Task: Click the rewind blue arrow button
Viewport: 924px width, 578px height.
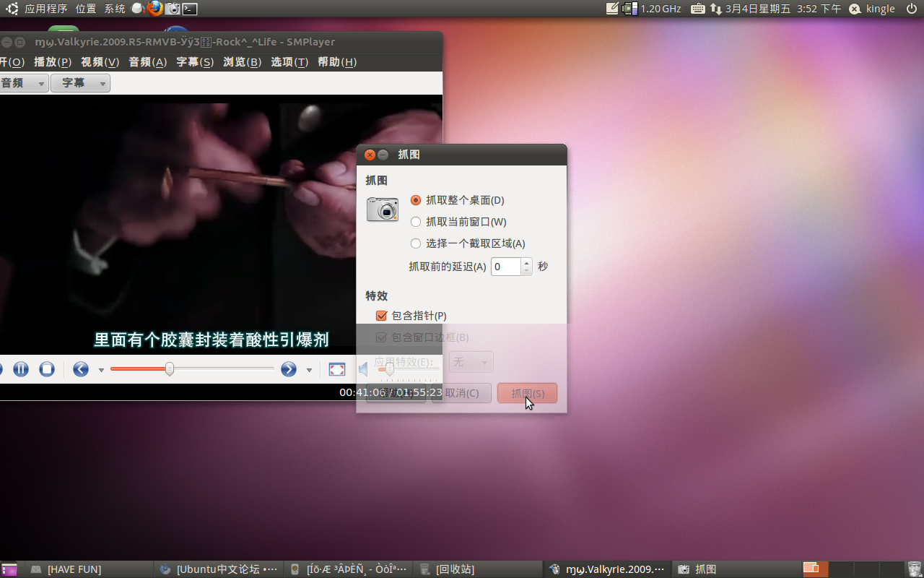Action: 81,369
